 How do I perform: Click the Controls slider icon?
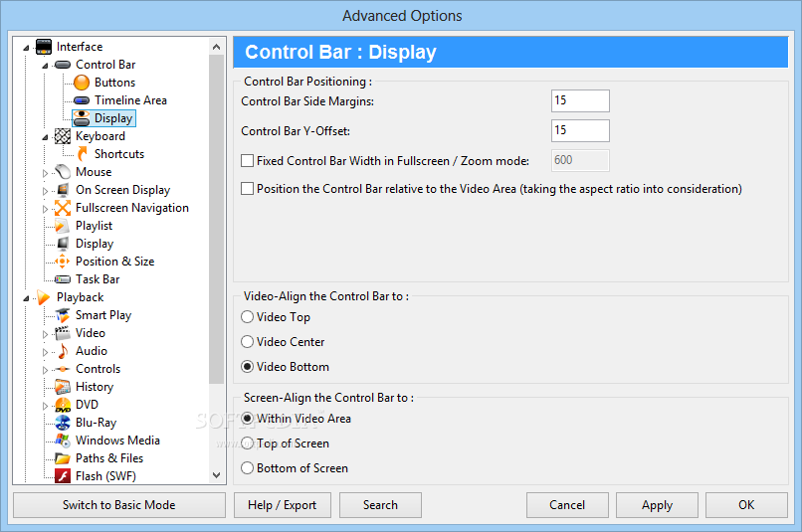pos(63,369)
